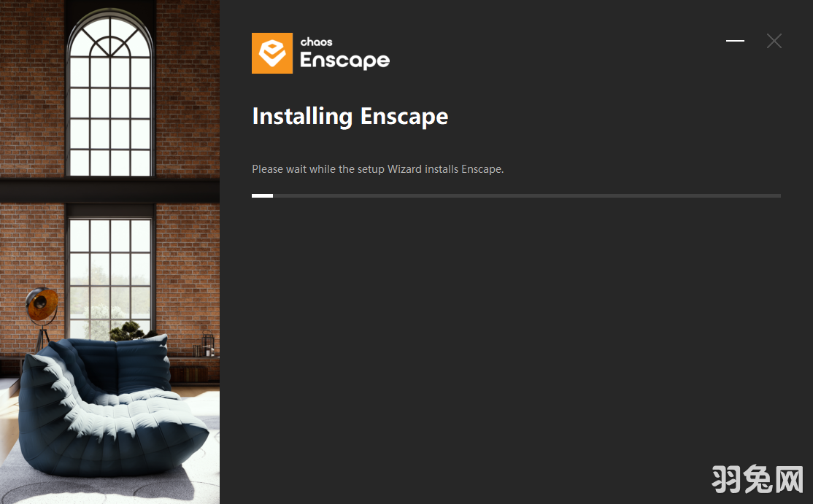
Task: Click the empty dark area below progress bar
Action: click(516, 337)
